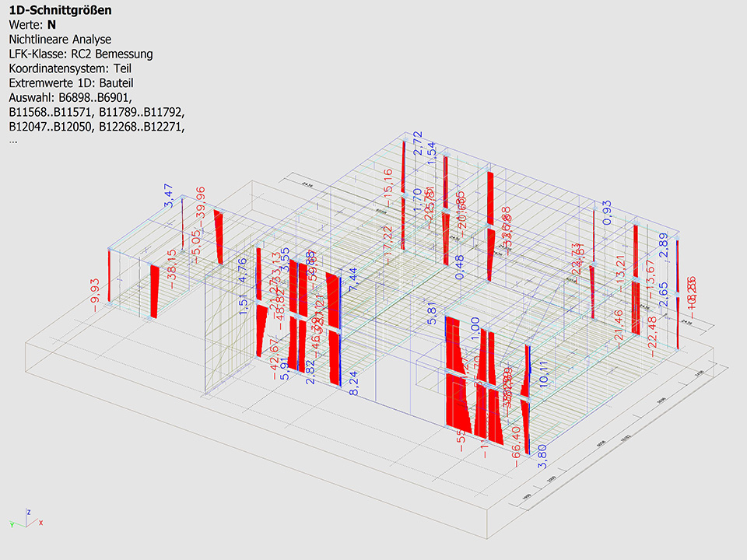
Task: Click the blue 0,93 value label
Action: click(608, 212)
